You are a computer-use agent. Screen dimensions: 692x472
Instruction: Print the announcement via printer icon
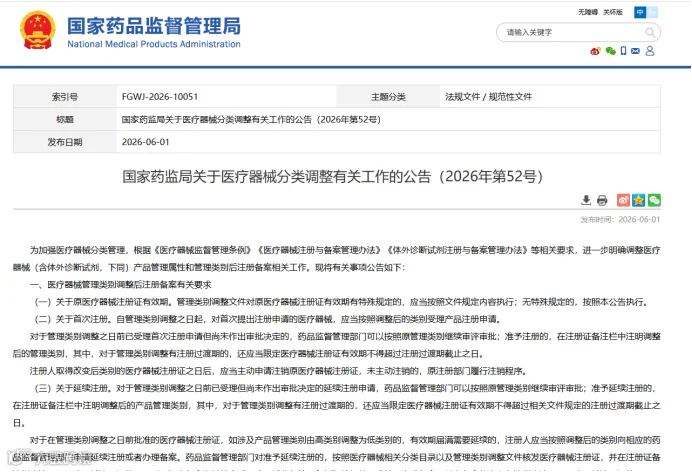click(x=602, y=200)
